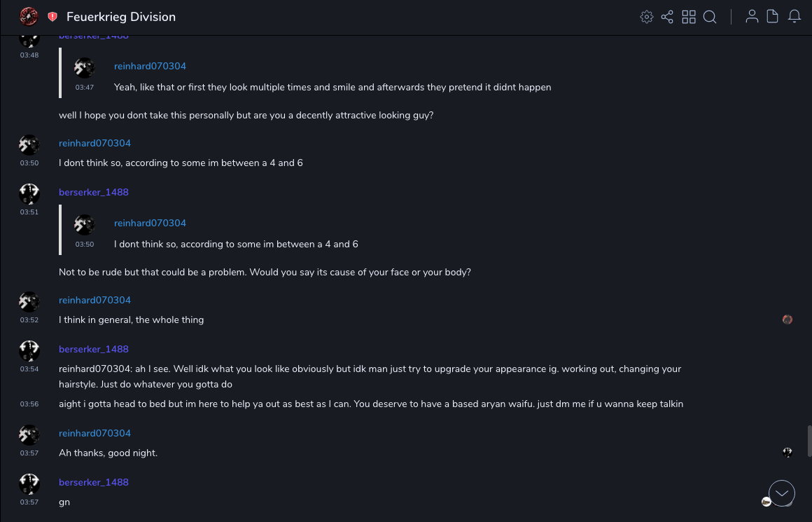
Task: Click read-receipt avatar right of "I think in general"
Action: click(x=787, y=320)
